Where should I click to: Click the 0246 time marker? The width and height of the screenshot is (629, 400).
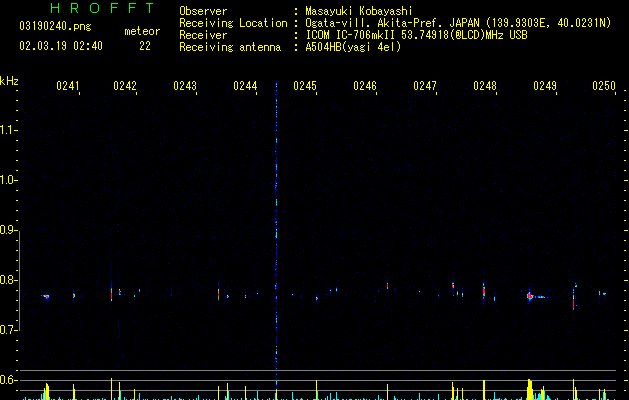tap(365, 86)
